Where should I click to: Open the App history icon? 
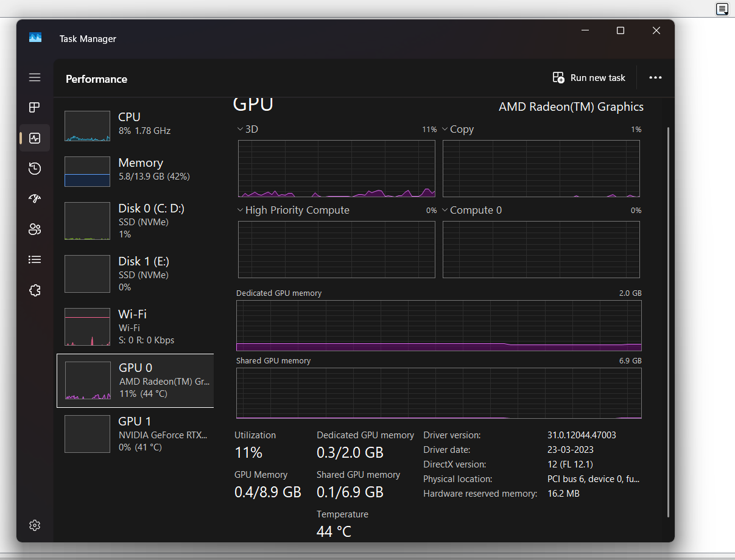click(35, 169)
